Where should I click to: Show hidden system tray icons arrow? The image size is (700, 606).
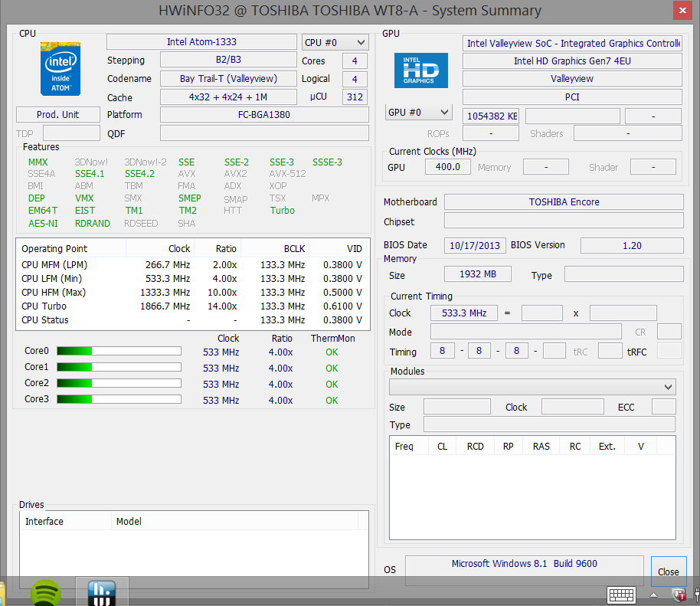point(653,595)
